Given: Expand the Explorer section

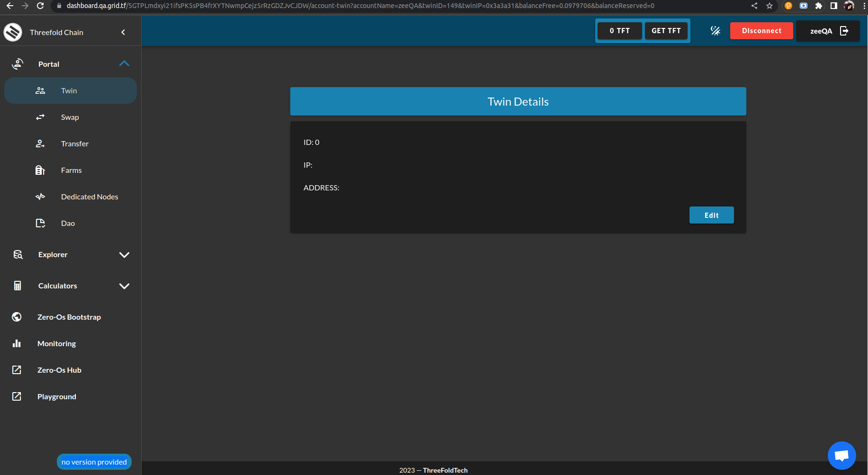Looking at the screenshot, I should [x=124, y=255].
